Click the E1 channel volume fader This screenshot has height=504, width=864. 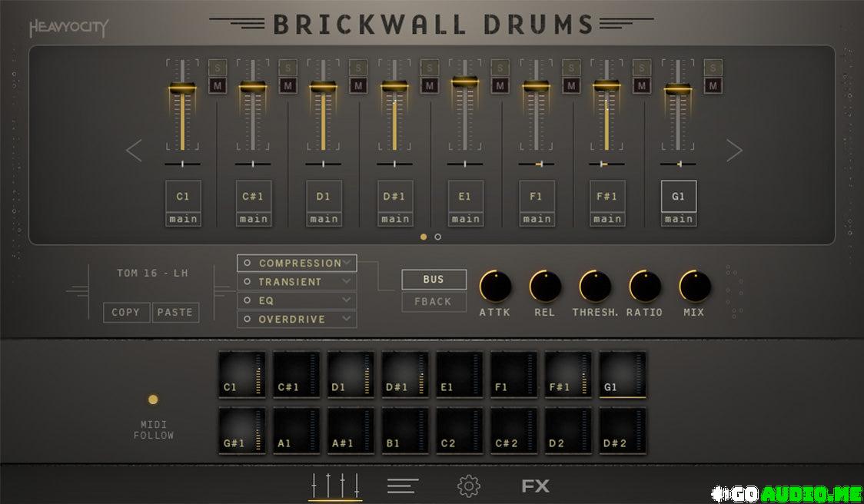pyautogui.click(x=464, y=81)
